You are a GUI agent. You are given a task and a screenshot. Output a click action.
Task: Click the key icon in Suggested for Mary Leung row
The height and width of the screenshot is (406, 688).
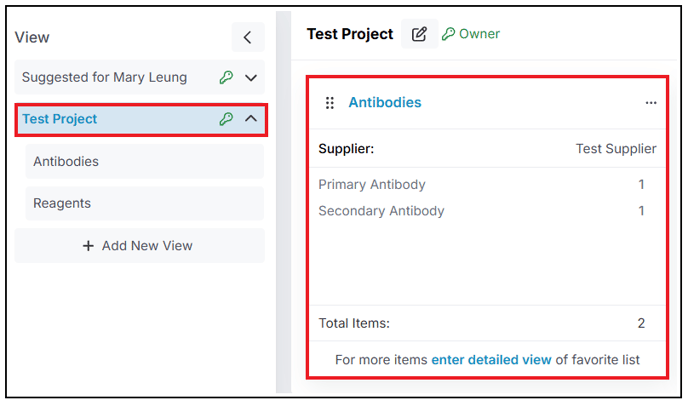coord(226,78)
